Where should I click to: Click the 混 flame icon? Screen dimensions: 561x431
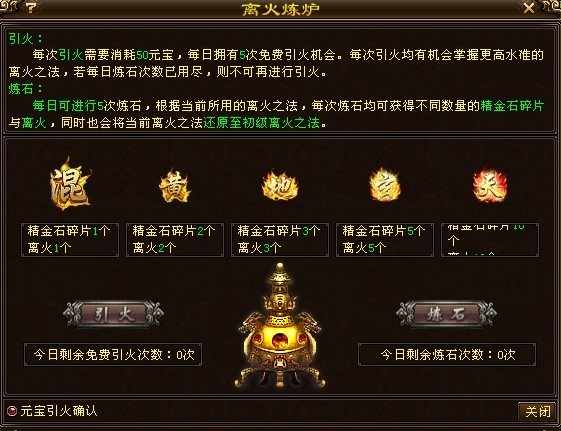[x=70, y=184]
